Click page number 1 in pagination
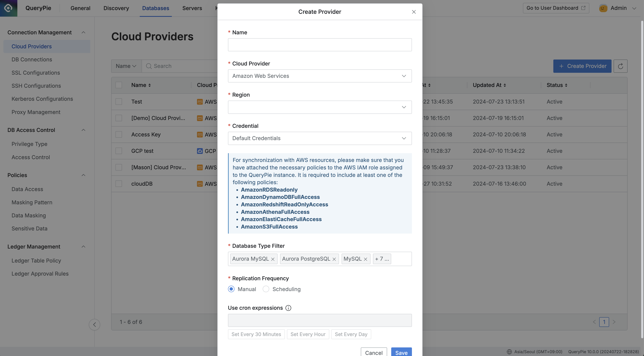 604,322
